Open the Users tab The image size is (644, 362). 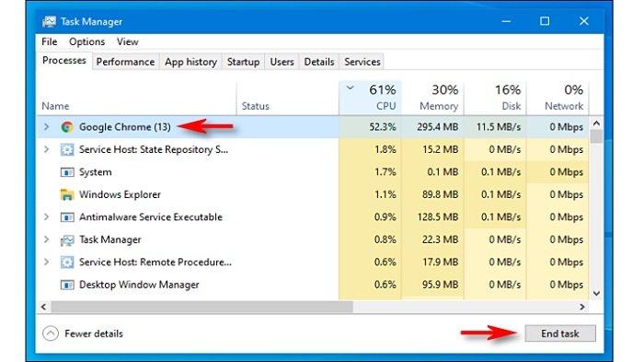(282, 62)
